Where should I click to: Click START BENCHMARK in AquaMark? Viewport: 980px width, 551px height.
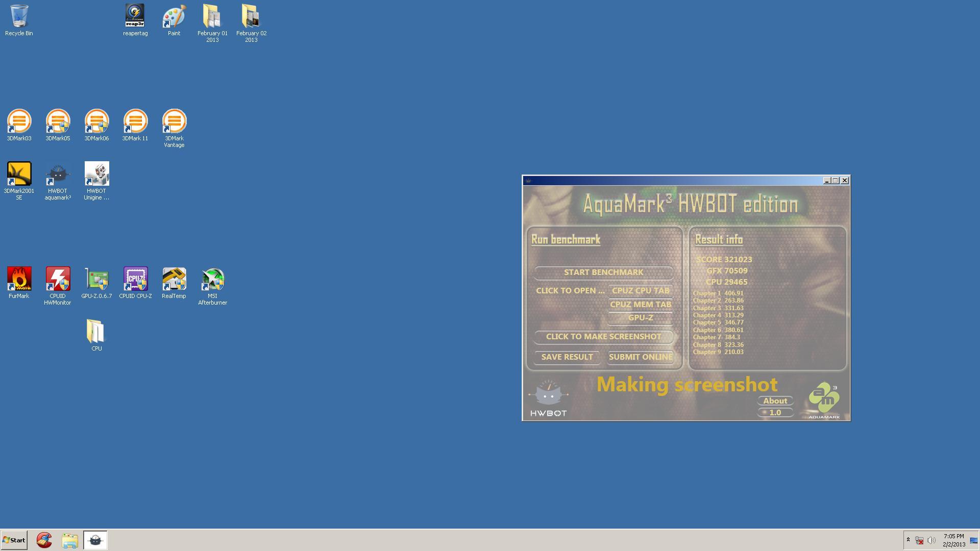603,272
